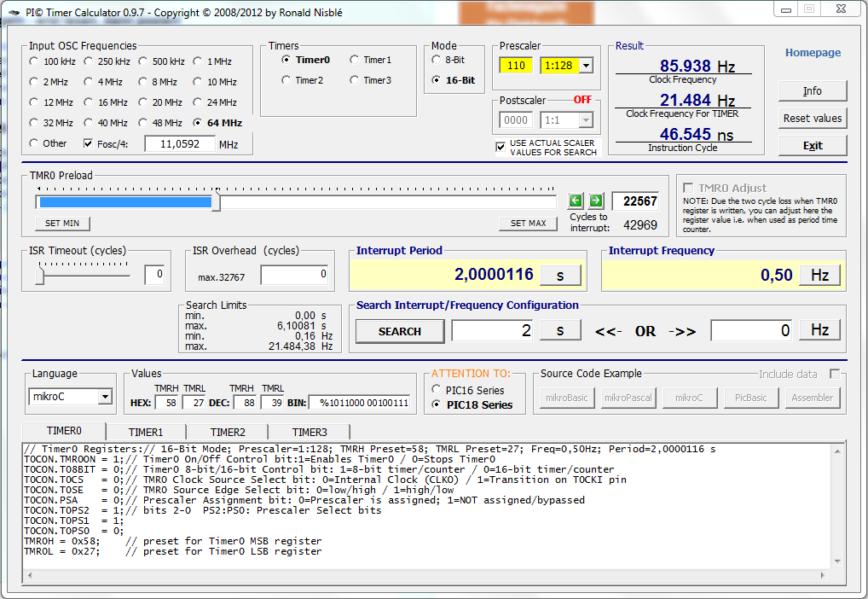Select the 8-Bit mode option
Image resolution: width=868 pixels, height=599 pixels.
(x=437, y=61)
